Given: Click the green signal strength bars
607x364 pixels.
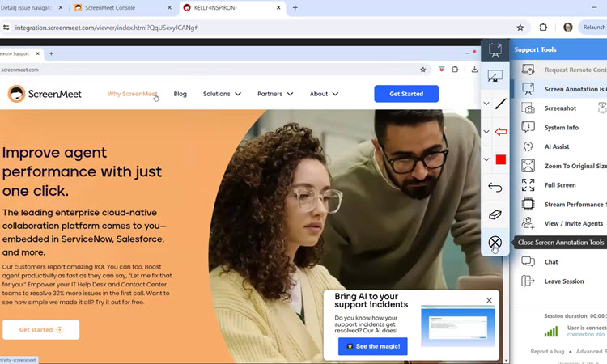Looking at the screenshot, I should click(x=551, y=332).
